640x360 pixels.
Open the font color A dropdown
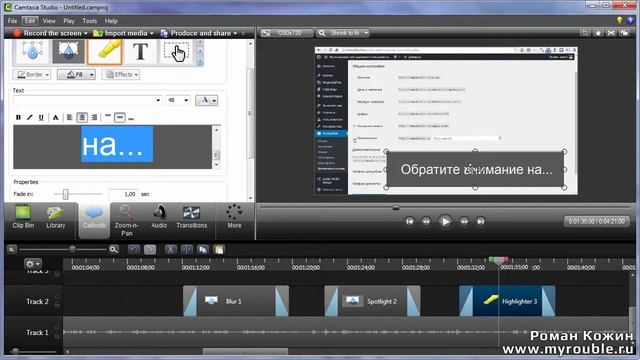[x=207, y=100]
